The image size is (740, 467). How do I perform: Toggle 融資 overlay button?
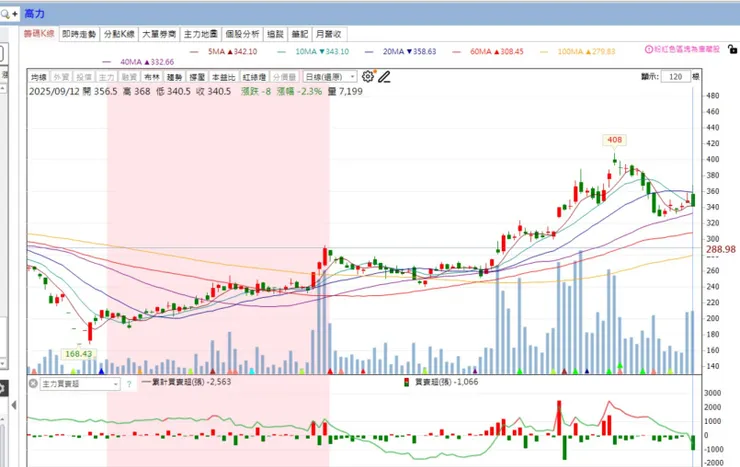[x=129, y=77]
